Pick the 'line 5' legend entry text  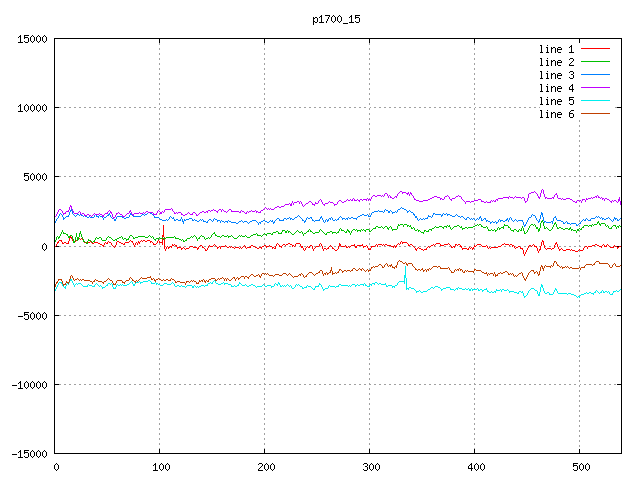tap(556, 101)
